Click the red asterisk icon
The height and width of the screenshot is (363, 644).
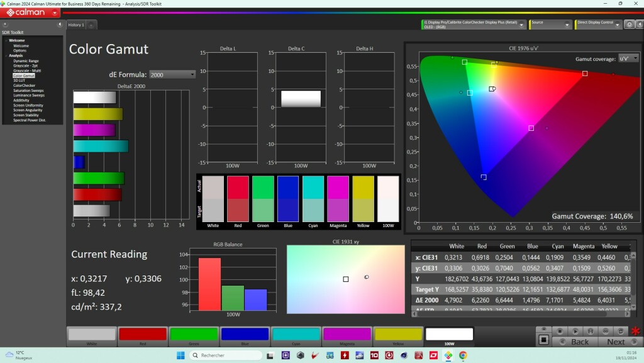coord(635,331)
